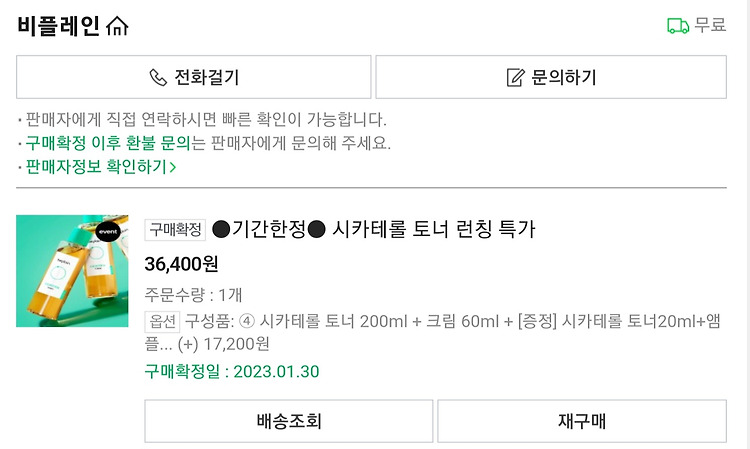Expand the truncated 구성품 option text

(x=432, y=332)
